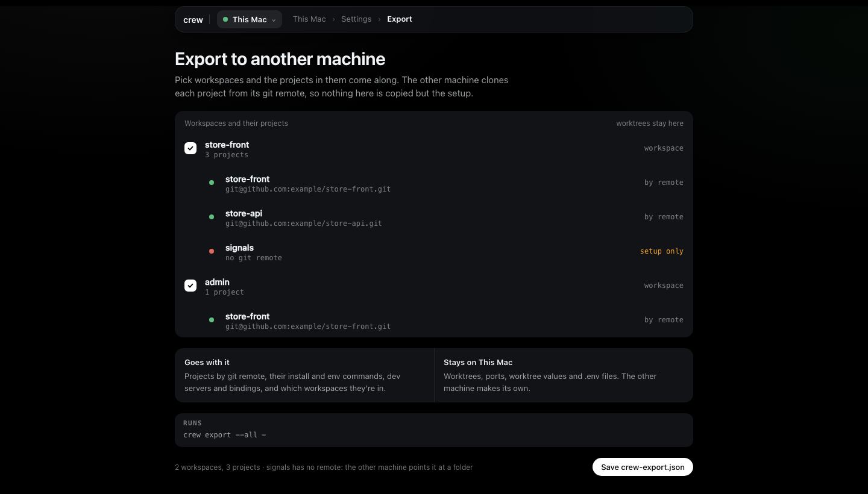This screenshot has height=494, width=868.
Task: Open the crew home logo
Action: 193,19
